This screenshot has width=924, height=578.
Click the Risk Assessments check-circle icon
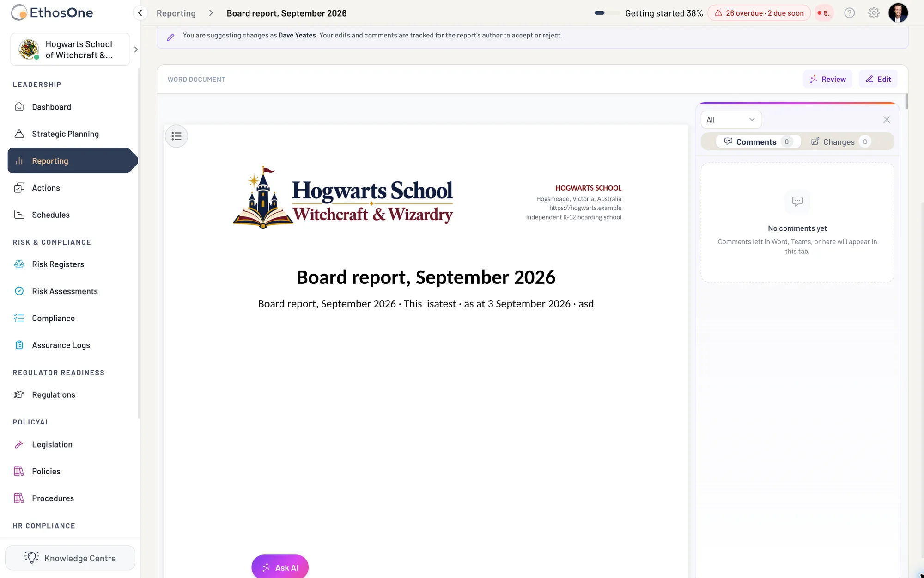(19, 291)
